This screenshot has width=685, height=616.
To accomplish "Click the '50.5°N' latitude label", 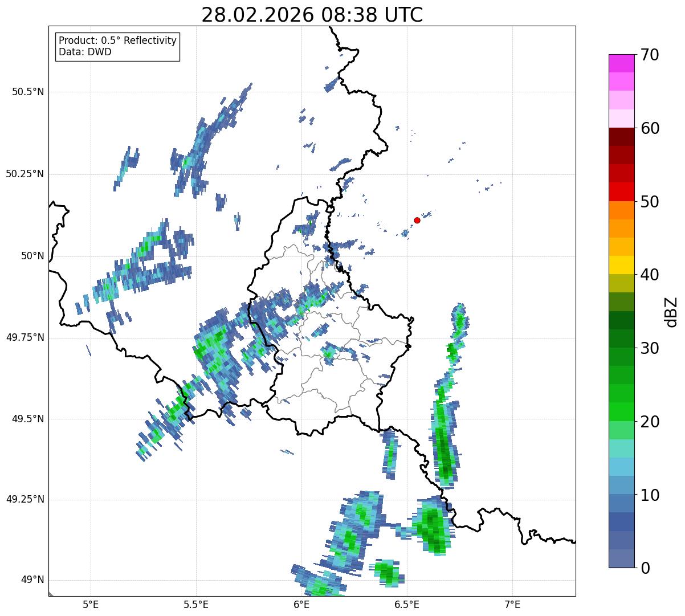I will (28, 92).
